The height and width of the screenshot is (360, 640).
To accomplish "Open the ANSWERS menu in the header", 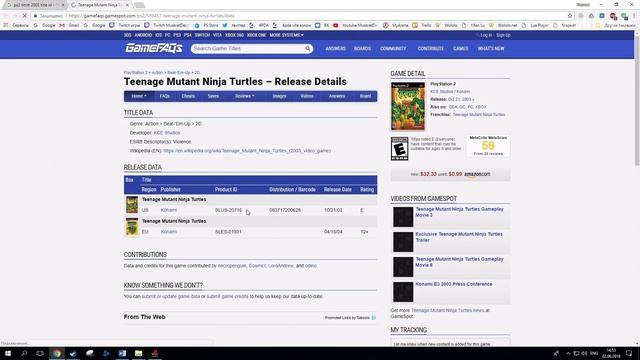I will coord(336,49).
